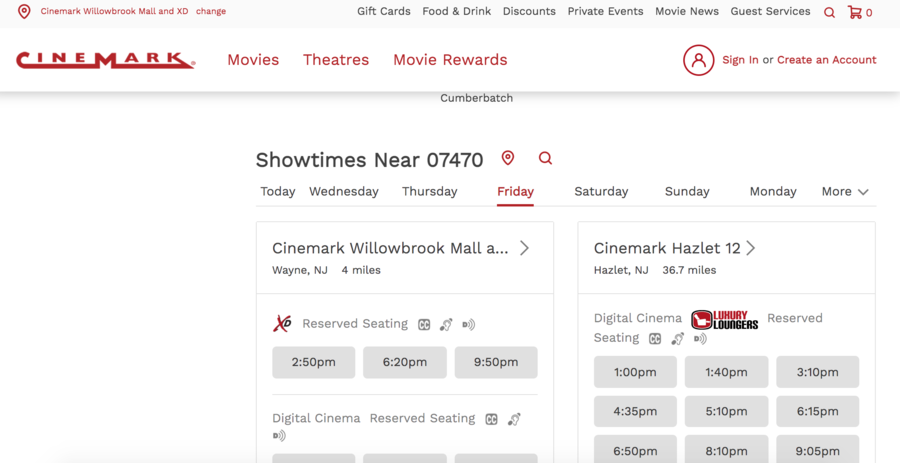Click the change theatre link
The height and width of the screenshot is (463, 900).
pos(211,11)
